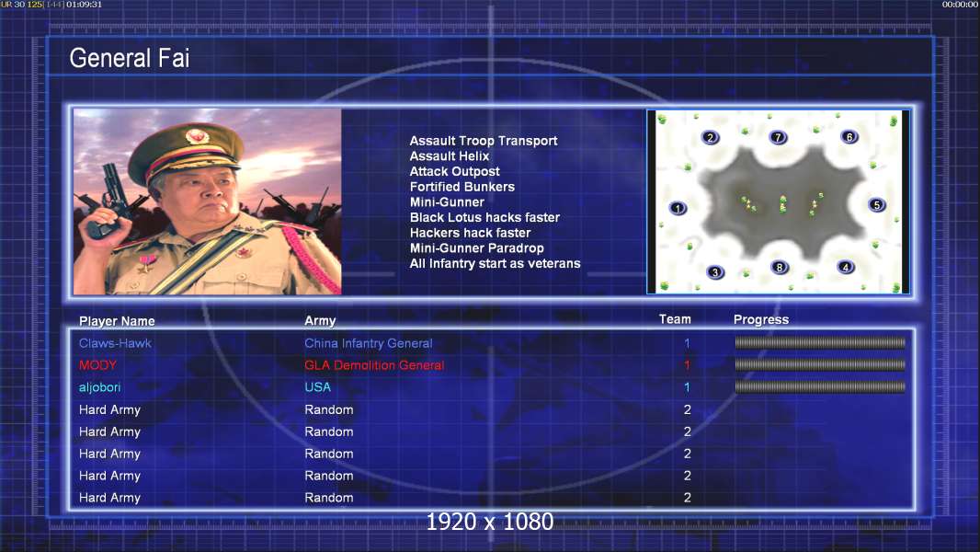Click the 01:09:31 counter at top left
This screenshot has height=552, width=980.
(x=84, y=5)
